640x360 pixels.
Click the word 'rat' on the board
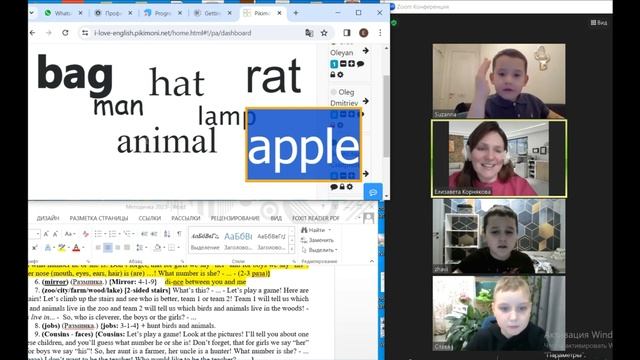pos(274,76)
